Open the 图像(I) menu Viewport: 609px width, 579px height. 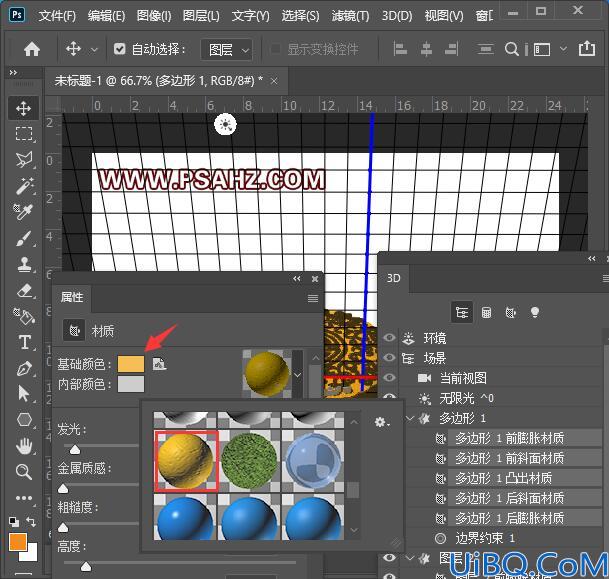point(154,16)
